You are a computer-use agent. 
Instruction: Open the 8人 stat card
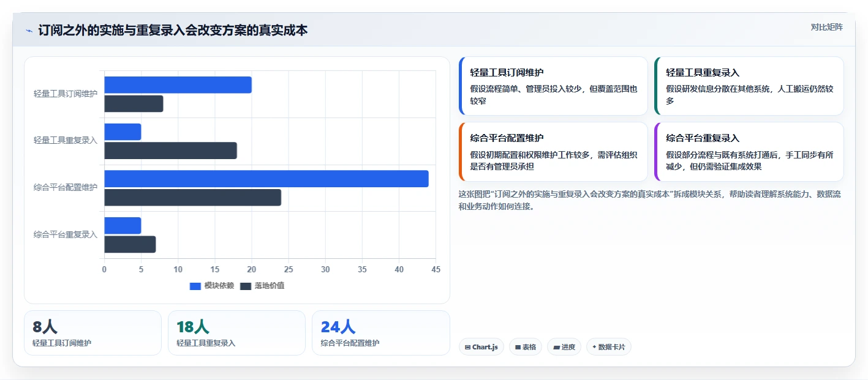click(x=92, y=333)
